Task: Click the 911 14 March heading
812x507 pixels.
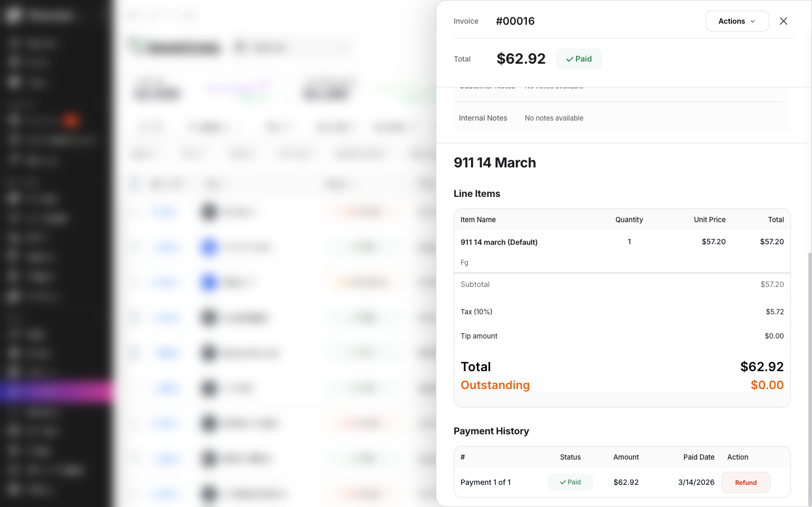Action: coord(495,163)
